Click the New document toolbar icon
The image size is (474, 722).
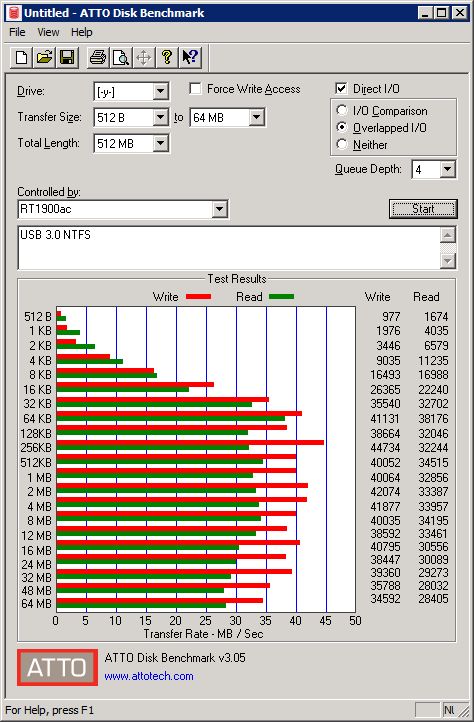pos(21,58)
